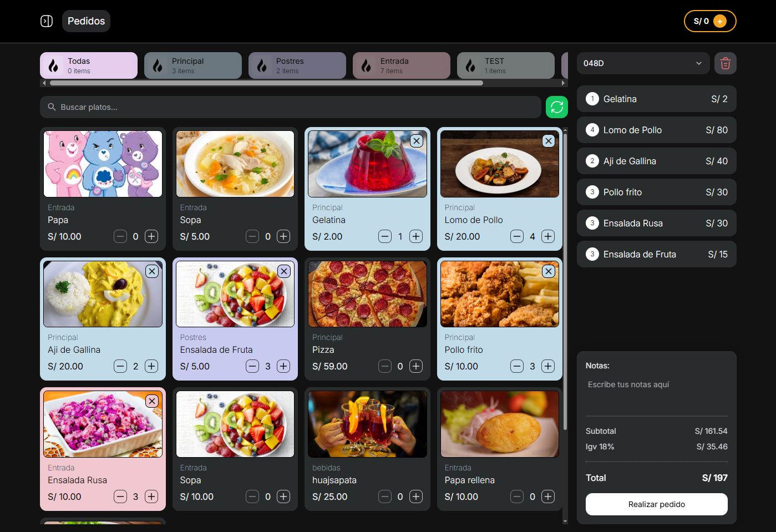The image size is (776, 532).
Task: Add one Sopa S/ 5.00 with plus
Action: coord(283,236)
